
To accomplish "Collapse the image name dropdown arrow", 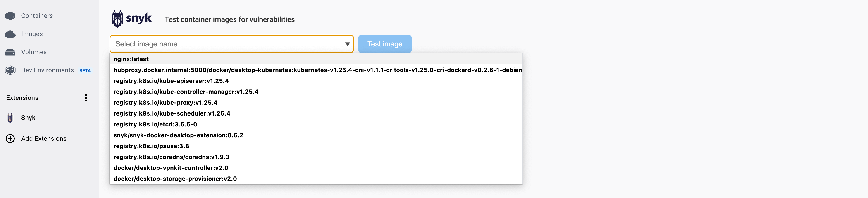I will click(347, 44).
